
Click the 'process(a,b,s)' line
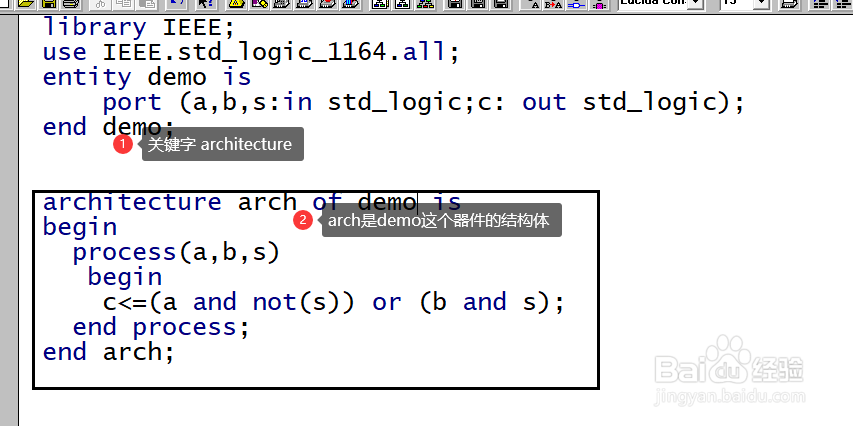[176, 252]
